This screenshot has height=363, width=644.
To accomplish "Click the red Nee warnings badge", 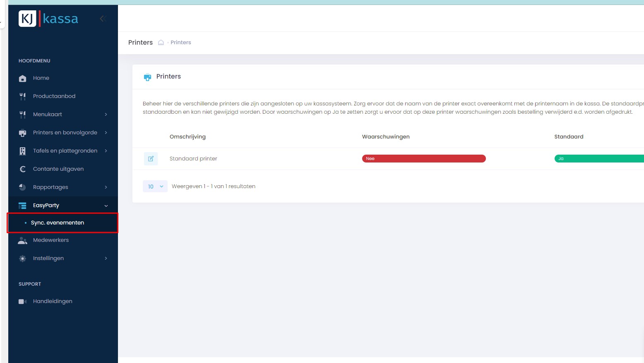I will pos(423,159).
